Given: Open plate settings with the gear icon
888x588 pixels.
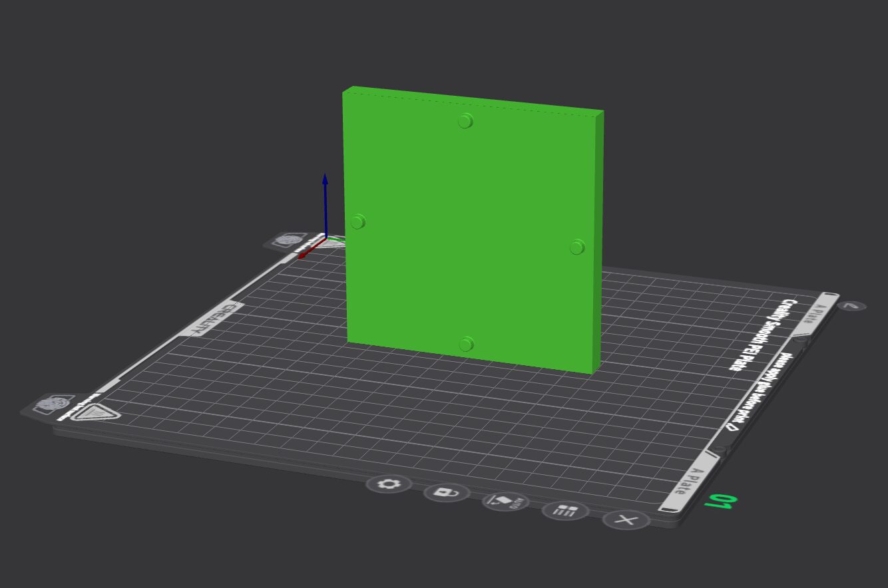Looking at the screenshot, I should (389, 484).
